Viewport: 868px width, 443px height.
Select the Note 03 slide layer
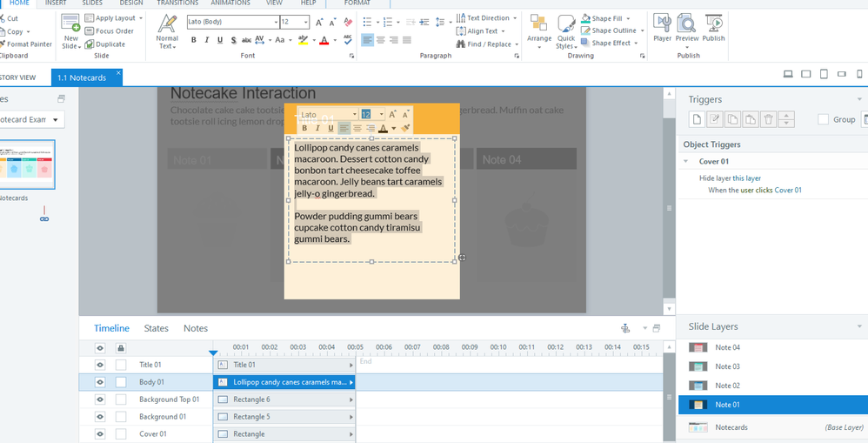[x=727, y=366]
